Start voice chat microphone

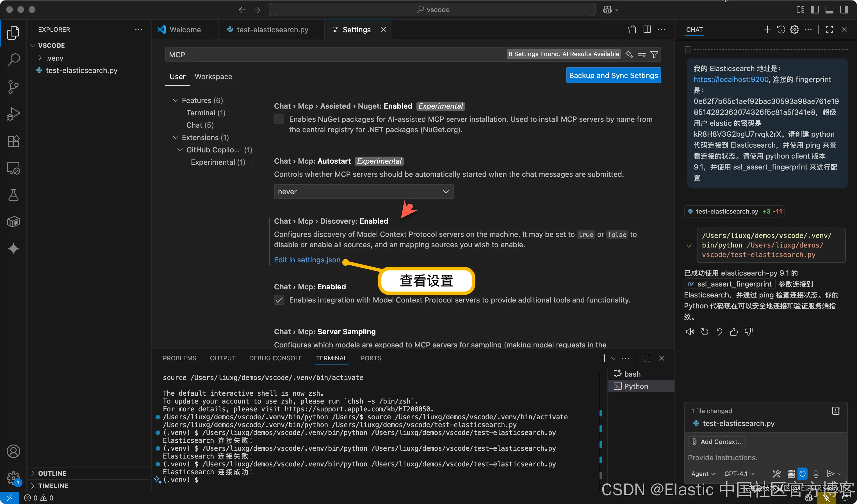tap(816, 473)
